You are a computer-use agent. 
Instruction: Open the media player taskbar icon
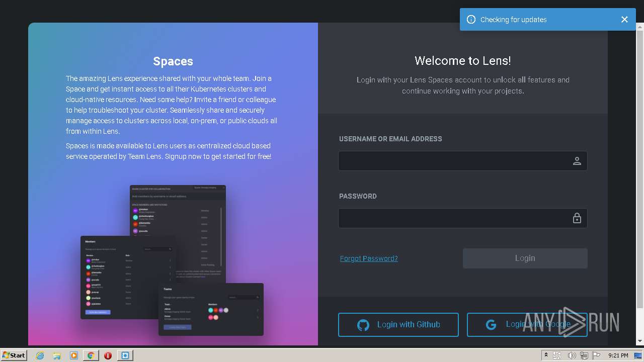pyautogui.click(x=74, y=355)
